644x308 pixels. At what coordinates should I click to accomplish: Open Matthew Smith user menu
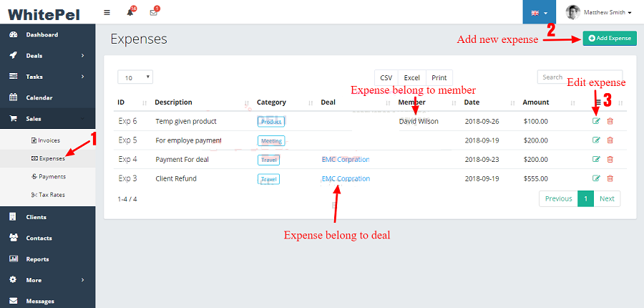598,12
